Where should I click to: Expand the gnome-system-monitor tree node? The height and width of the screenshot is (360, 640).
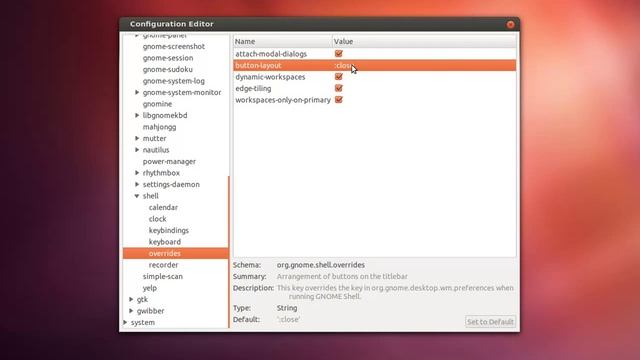click(x=137, y=92)
